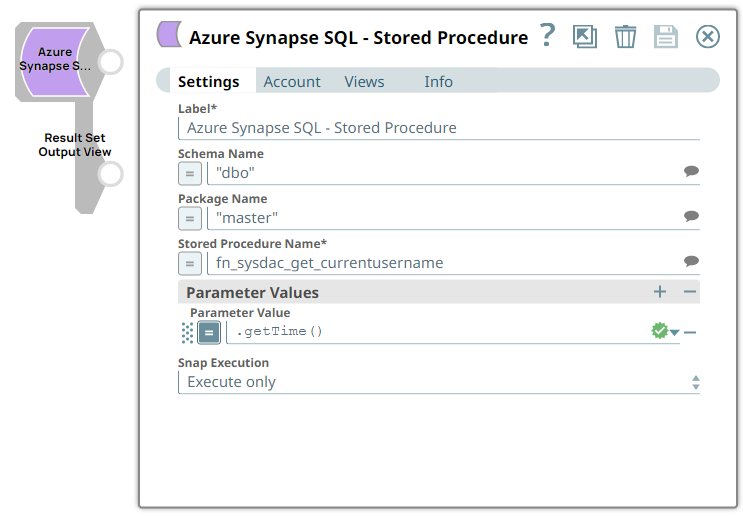Open Package Name suggestions bubble icon
The height and width of the screenshot is (516, 743).
[x=691, y=216]
